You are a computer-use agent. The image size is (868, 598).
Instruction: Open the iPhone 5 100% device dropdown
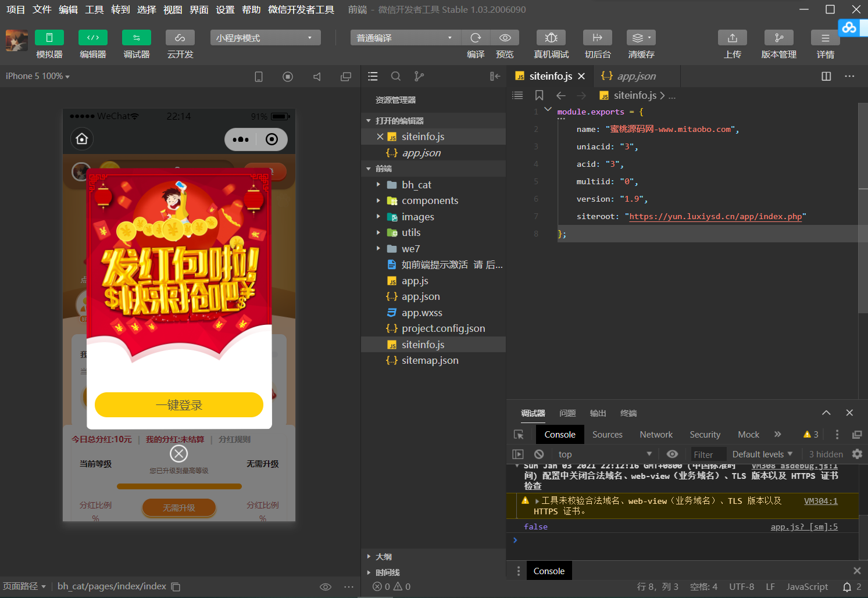38,76
